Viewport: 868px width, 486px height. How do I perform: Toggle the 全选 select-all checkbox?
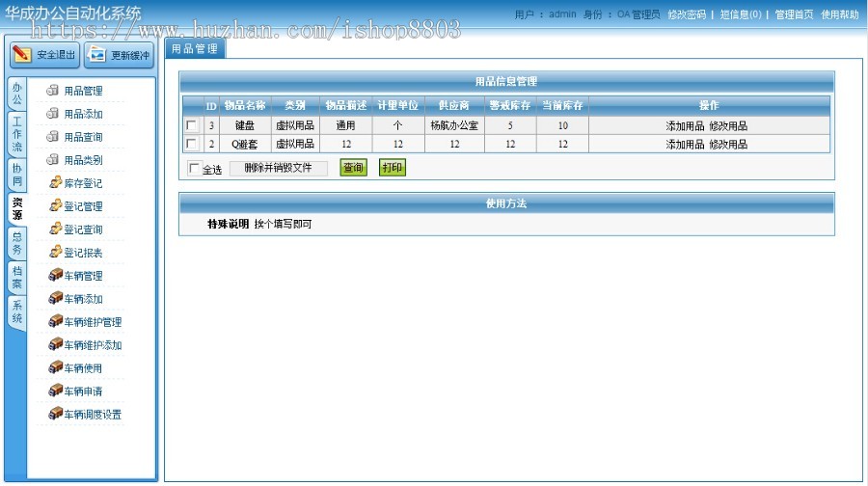tap(194, 168)
